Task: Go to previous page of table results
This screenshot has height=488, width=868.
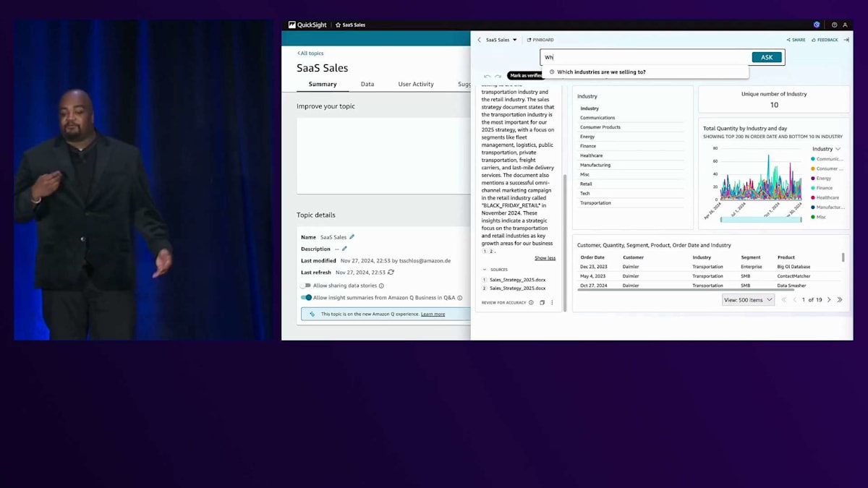Action: tap(794, 299)
